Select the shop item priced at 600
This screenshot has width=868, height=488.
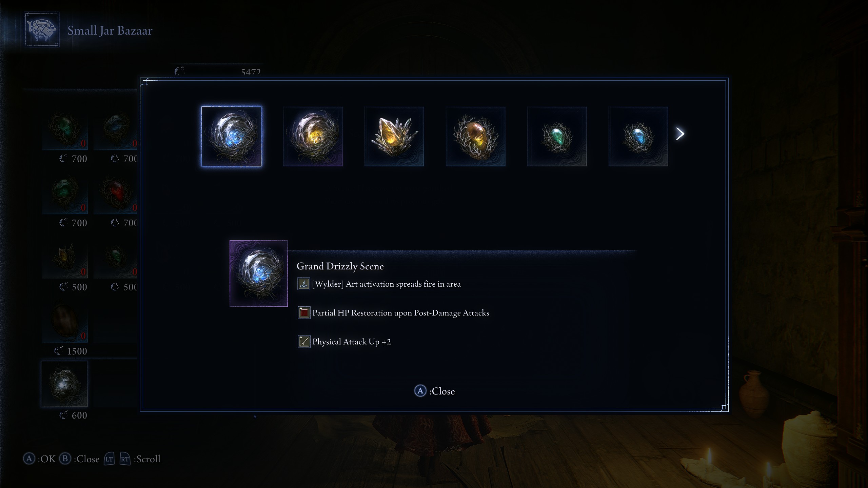(x=64, y=384)
